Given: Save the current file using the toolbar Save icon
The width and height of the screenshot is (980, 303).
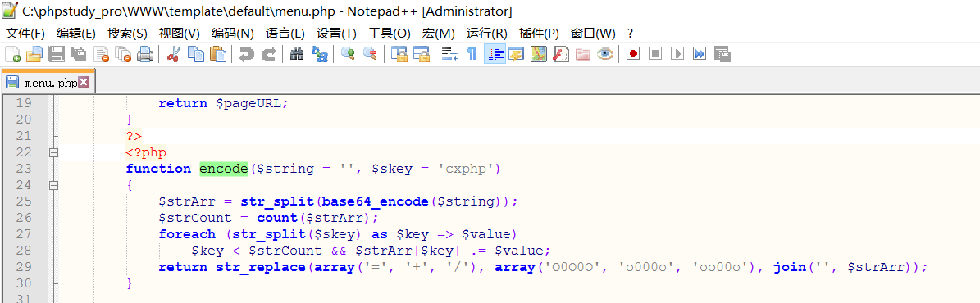Looking at the screenshot, I should [57, 54].
